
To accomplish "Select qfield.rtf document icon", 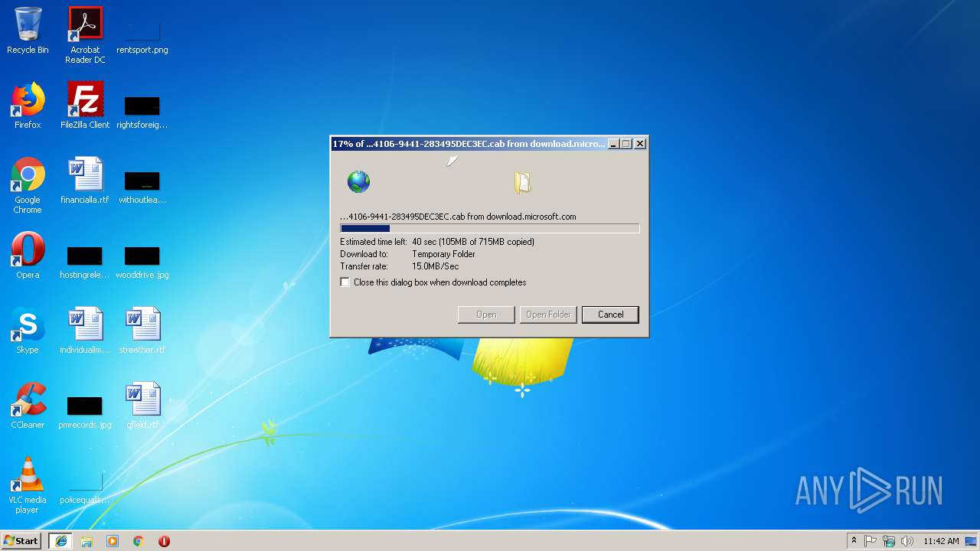I will 142,406.
